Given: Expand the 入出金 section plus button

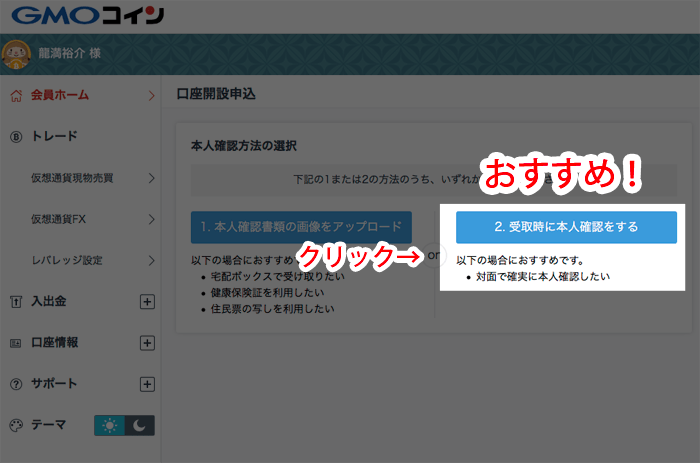Looking at the screenshot, I should [147, 301].
